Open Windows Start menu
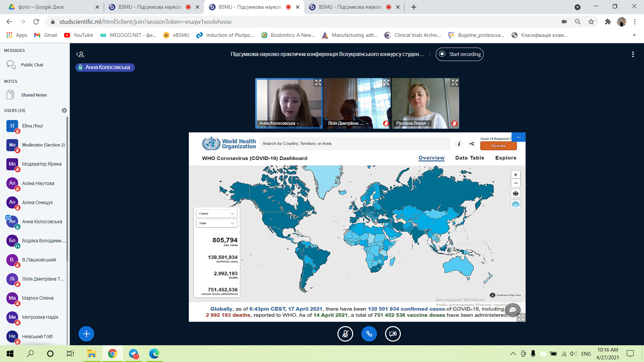 pos(10,354)
